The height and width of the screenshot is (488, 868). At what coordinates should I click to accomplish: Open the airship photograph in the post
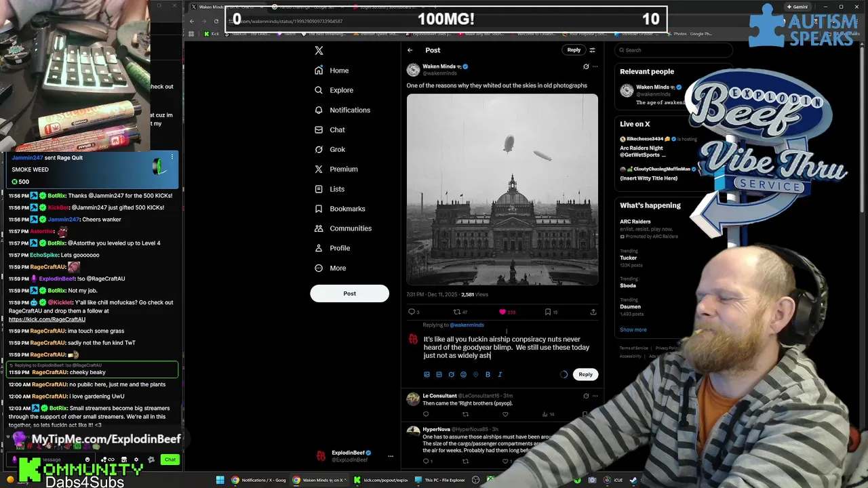click(x=502, y=190)
